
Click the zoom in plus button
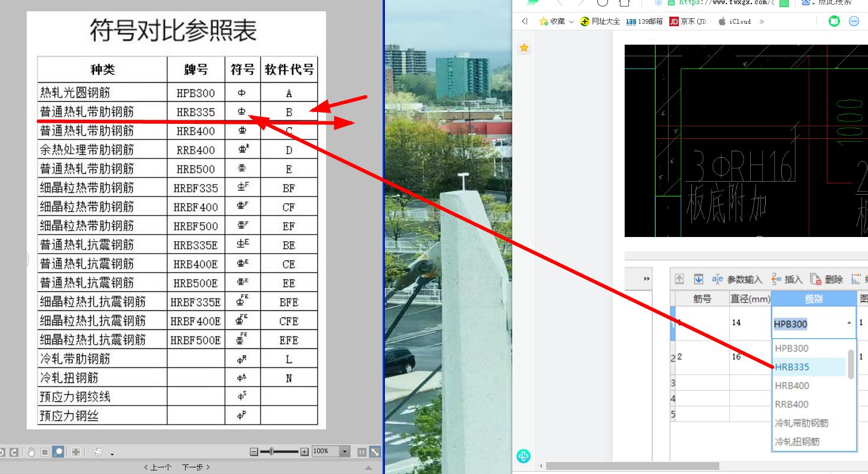(x=305, y=452)
